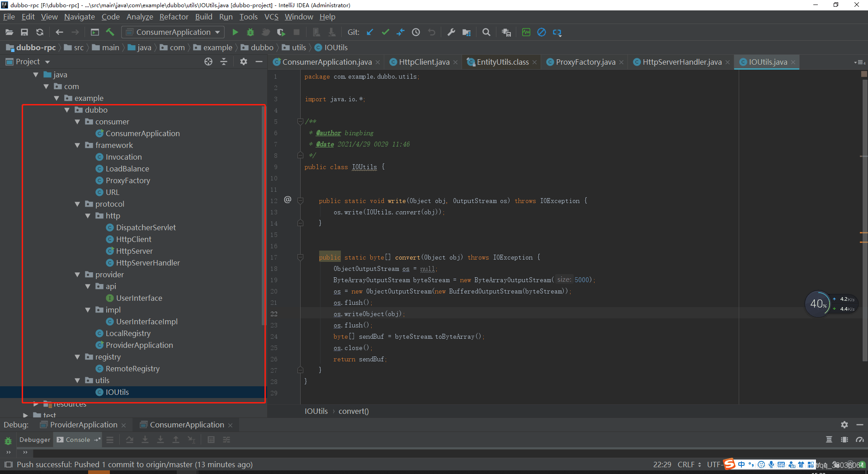The image size is (868, 474).
Task: Open Search Everywhere magnifier icon
Action: point(486,32)
